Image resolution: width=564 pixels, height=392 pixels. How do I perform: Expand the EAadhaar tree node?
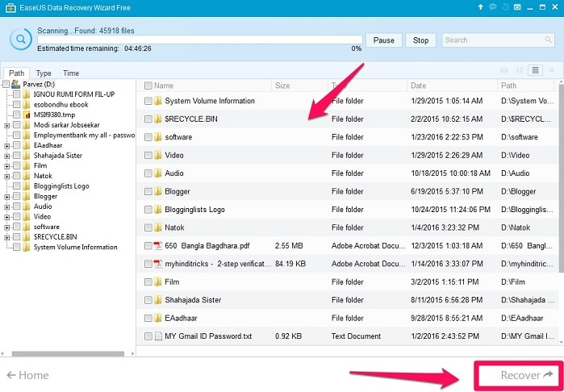tap(6, 146)
